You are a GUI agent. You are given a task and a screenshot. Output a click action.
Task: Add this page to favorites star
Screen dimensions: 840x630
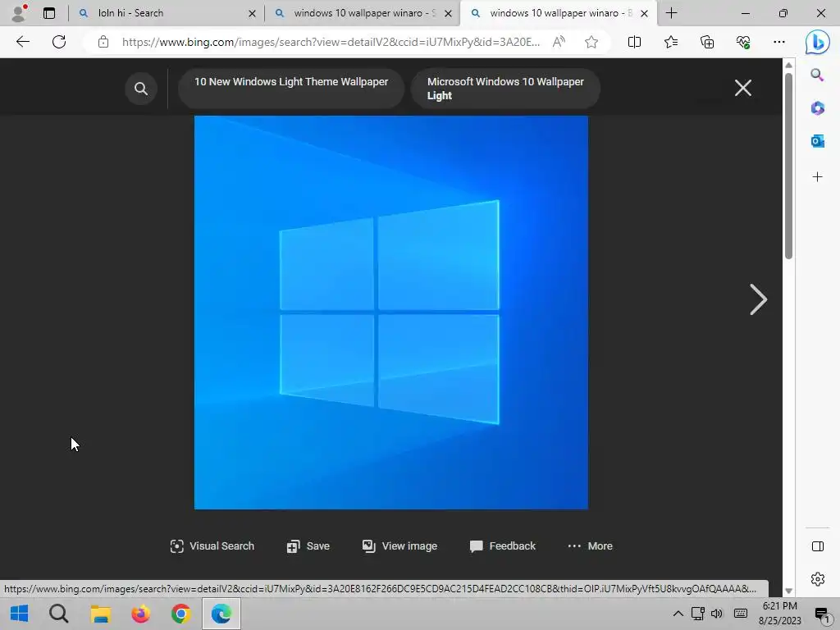(x=591, y=42)
